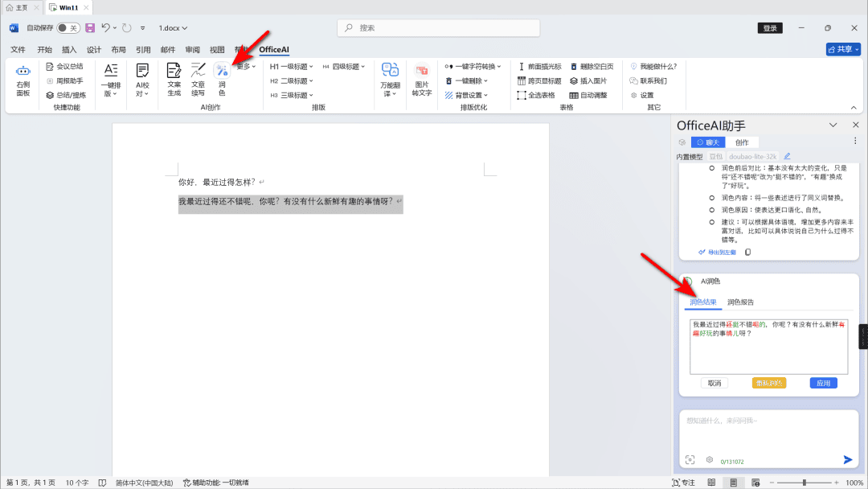The image size is (868, 489).
Task: Open the 图片转文字 tool
Action: pos(422,80)
